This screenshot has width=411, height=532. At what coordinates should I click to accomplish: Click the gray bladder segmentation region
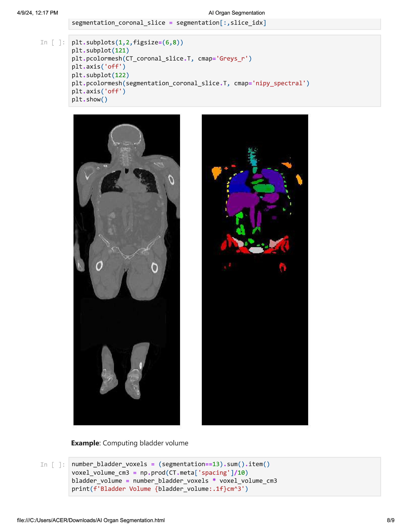click(256, 250)
